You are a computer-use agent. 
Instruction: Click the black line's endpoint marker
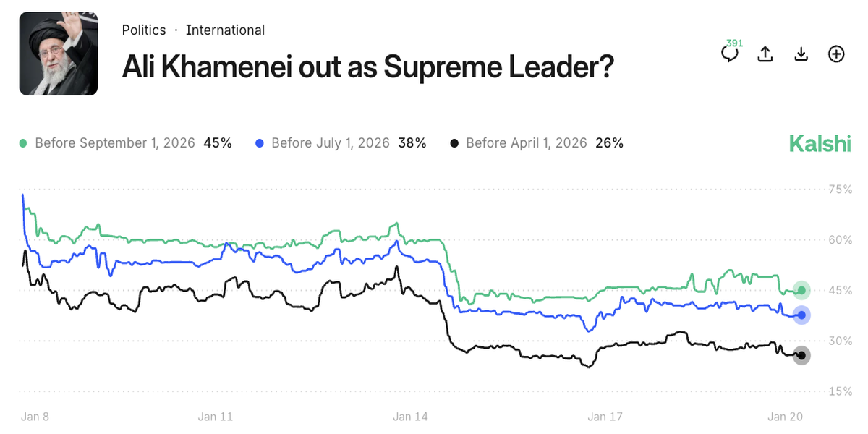tap(801, 355)
